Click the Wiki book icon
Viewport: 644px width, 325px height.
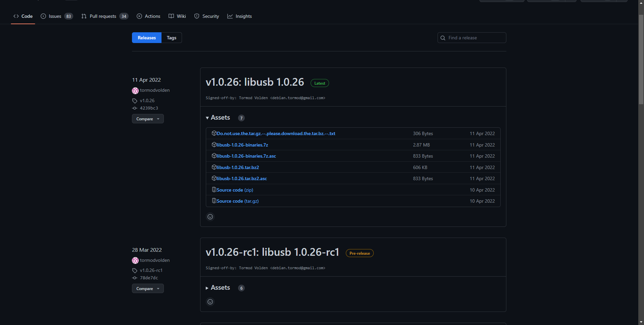tap(171, 16)
